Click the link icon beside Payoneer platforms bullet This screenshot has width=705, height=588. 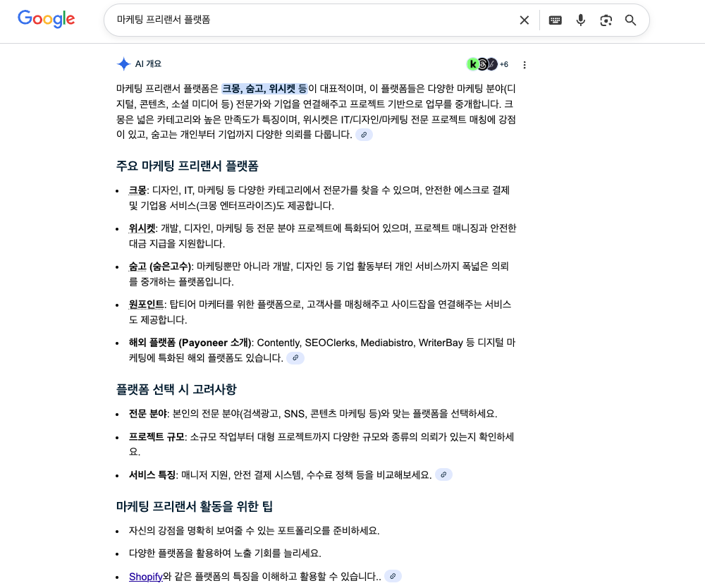point(295,357)
